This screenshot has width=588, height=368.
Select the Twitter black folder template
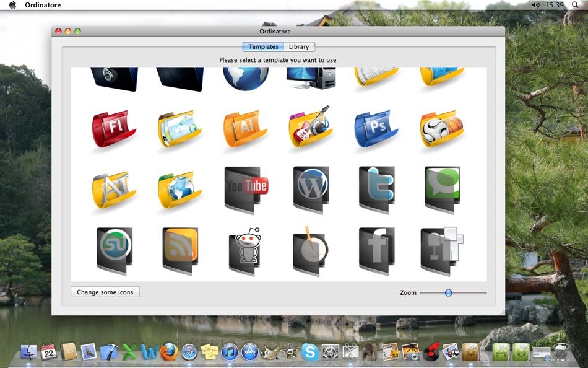click(x=376, y=190)
